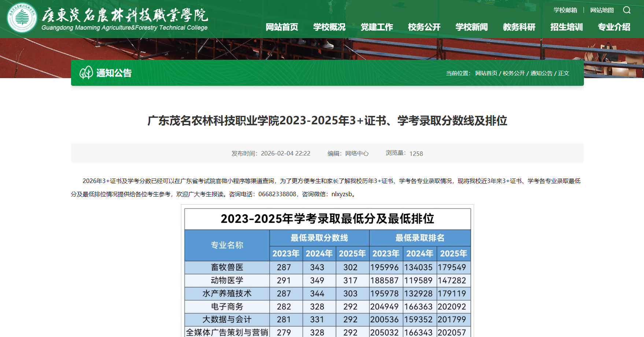Open the 专业介绍 menu
This screenshot has height=337, width=644.
(x=614, y=27)
